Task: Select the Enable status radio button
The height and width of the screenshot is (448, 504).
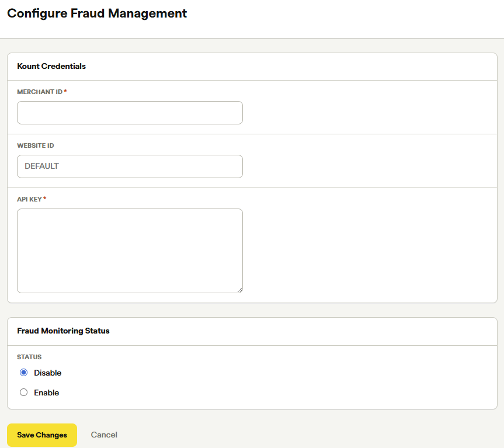Action: point(23,393)
